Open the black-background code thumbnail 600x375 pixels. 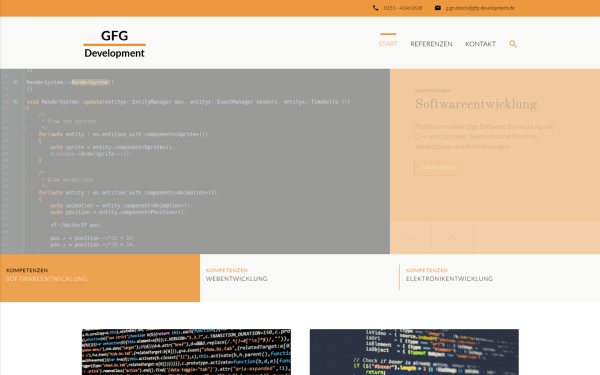[186, 352]
